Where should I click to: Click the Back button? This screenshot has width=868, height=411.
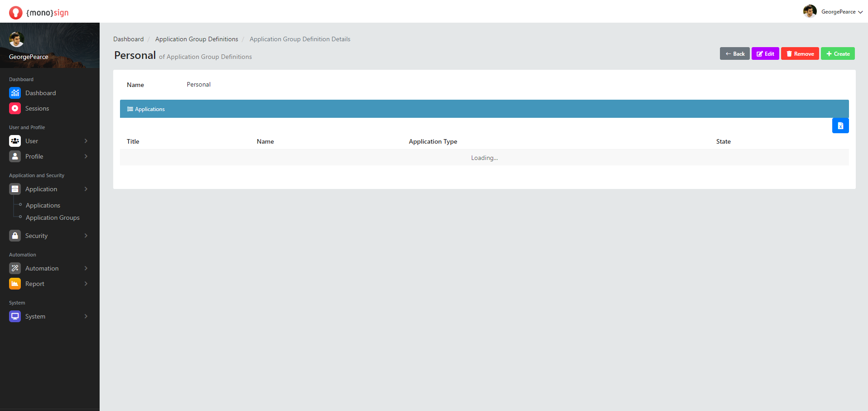[x=735, y=53]
